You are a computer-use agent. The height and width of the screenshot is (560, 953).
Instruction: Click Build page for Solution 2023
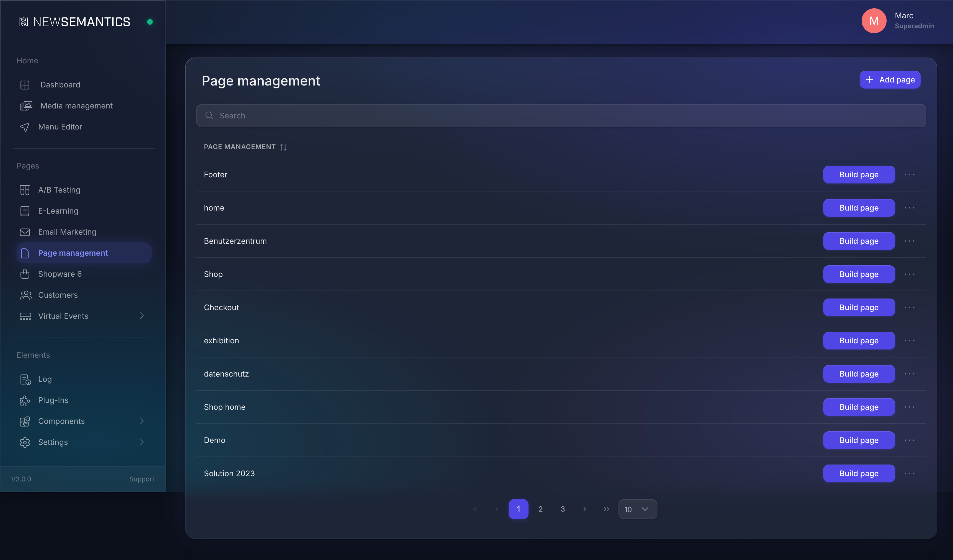(x=859, y=473)
